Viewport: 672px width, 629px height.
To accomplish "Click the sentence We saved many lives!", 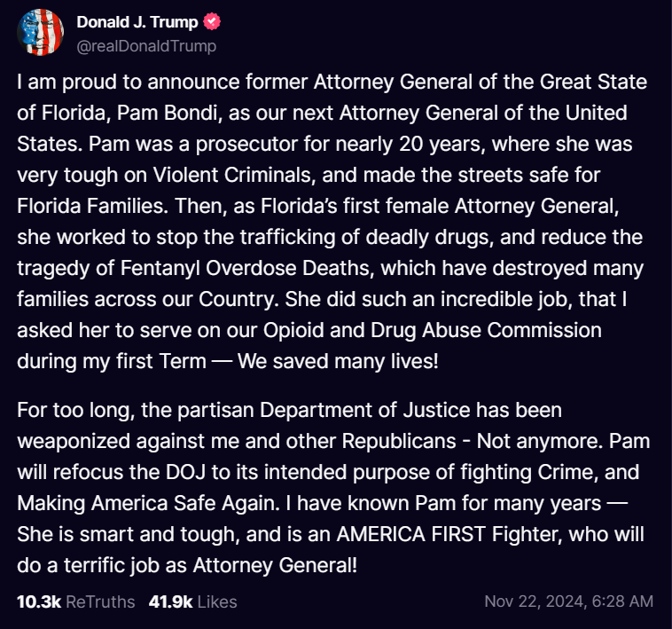I will pos(367,362).
